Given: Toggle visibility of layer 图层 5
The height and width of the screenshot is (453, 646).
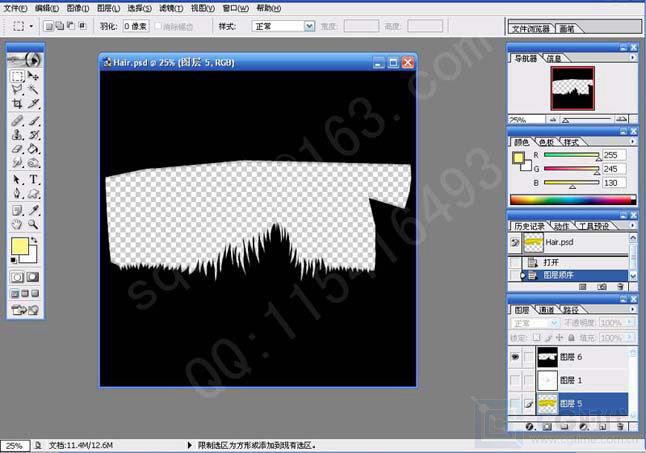Looking at the screenshot, I should click(x=515, y=405).
